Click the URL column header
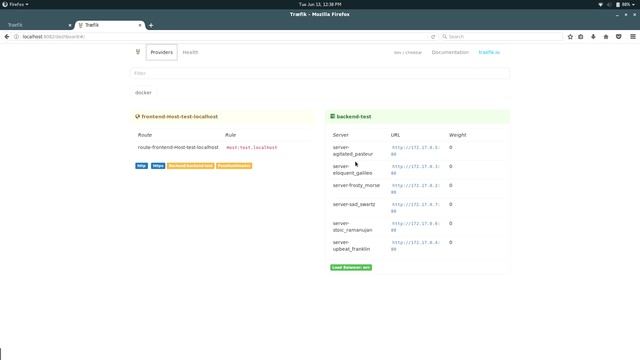 pos(395,135)
